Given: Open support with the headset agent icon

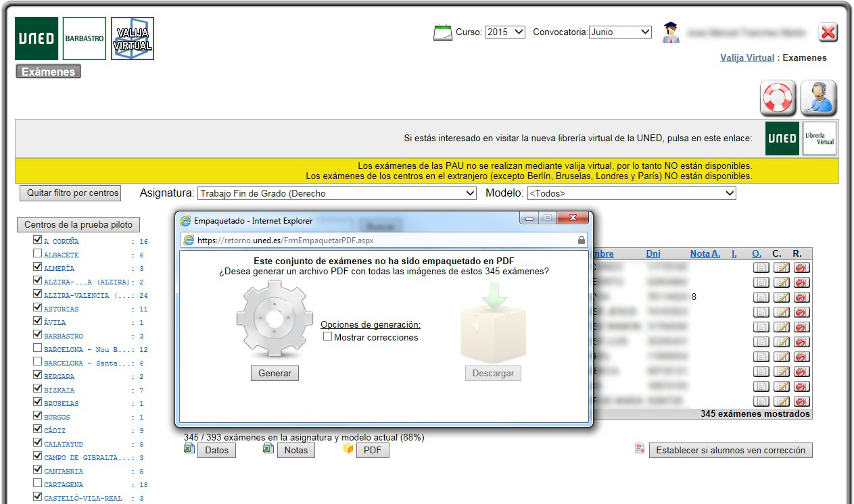Looking at the screenshot, I should point(819,99).
